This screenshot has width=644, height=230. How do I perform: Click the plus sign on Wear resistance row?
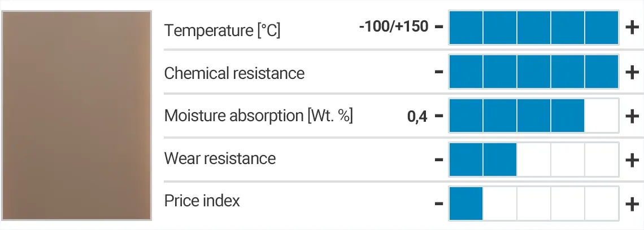point(632,160)
